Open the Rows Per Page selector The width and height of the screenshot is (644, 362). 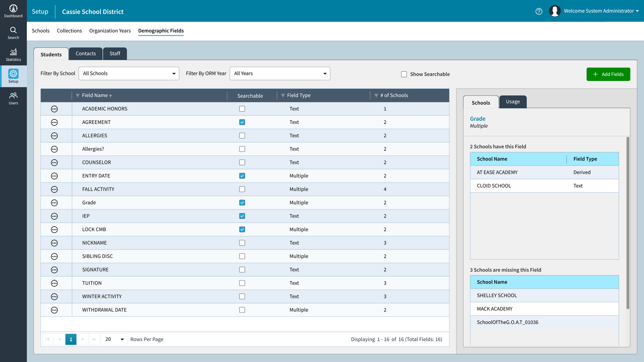coord(114,339)
